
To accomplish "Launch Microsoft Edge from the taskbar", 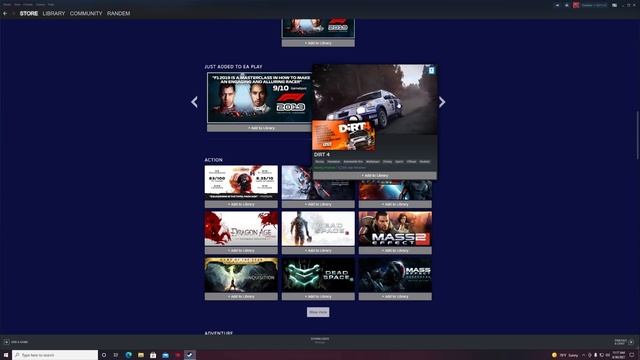I will [129, 355].
